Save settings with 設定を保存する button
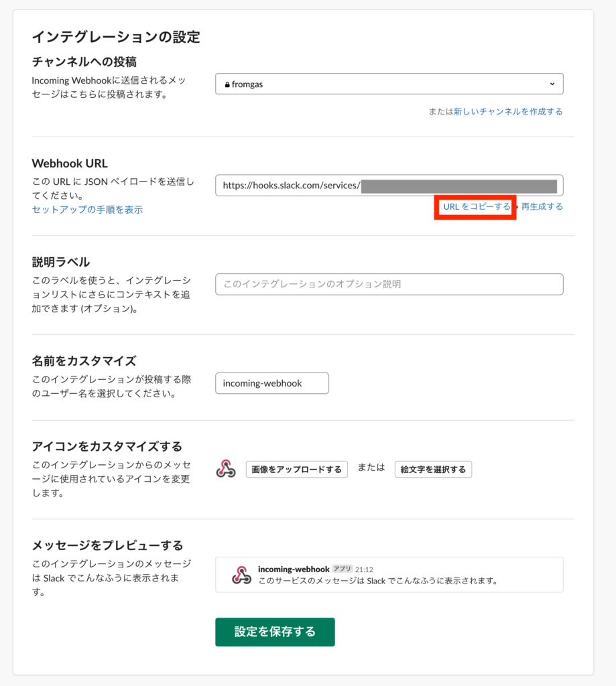The image size is (616, 686). (275, 632)
